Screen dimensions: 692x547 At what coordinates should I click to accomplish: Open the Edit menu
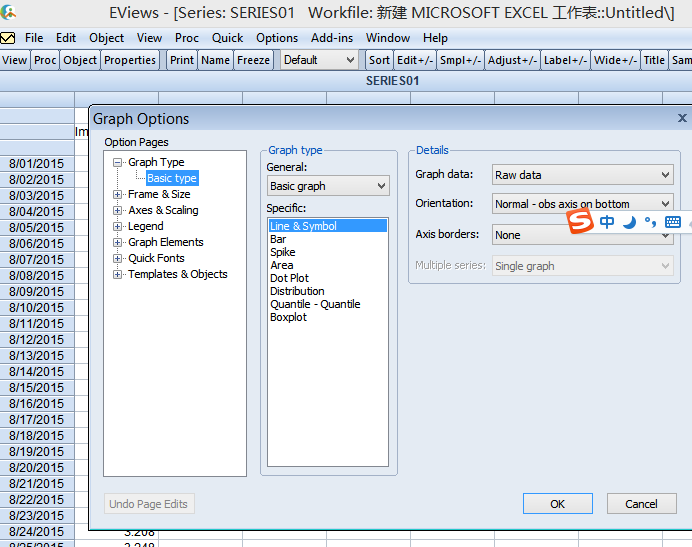coord(66,38)
